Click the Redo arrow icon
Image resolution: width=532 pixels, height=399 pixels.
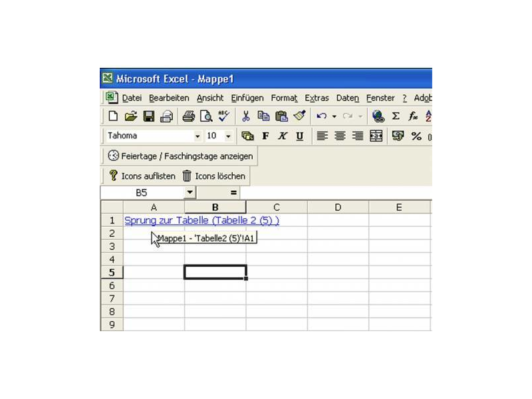click(347, 116)
